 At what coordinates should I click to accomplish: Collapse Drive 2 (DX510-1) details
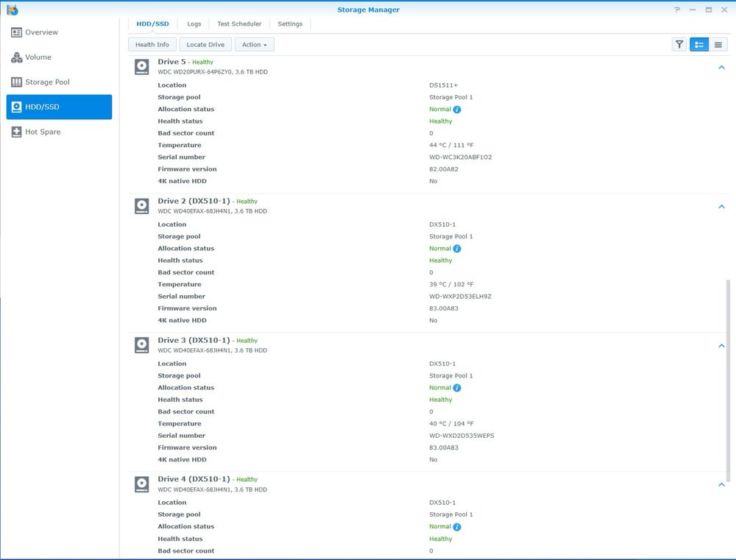coord(721,207)
